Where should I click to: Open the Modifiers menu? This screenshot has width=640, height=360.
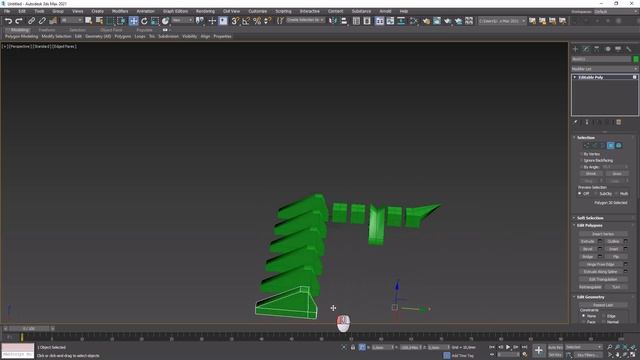pos(120,11)
